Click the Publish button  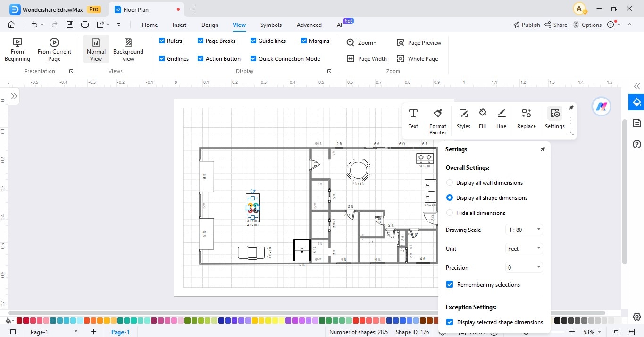click(526, 25)
